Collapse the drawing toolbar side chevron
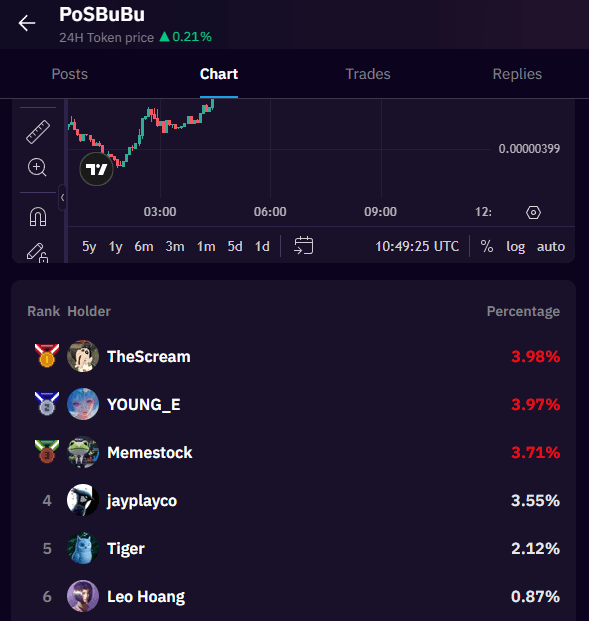 click(62, 197)
